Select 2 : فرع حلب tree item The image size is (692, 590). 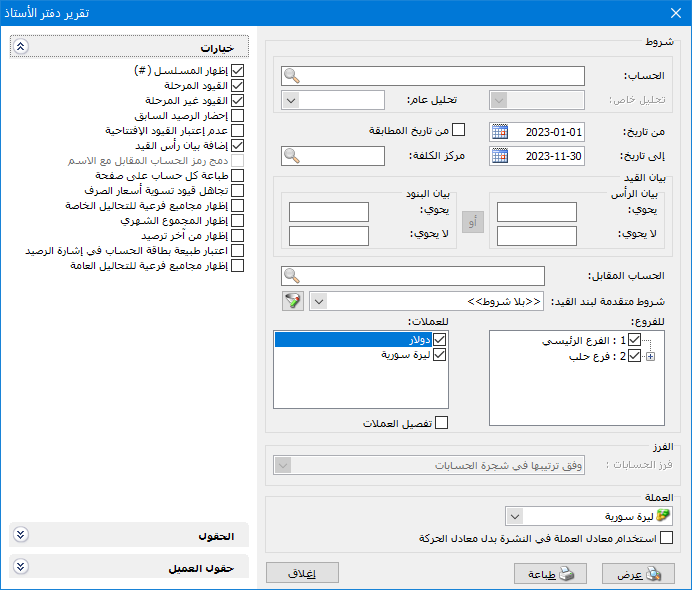click(597, 356)
